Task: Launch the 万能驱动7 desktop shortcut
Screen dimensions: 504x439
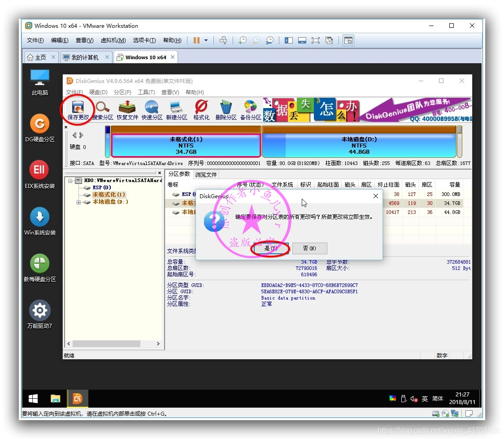Action: click(x=40, y=314)
